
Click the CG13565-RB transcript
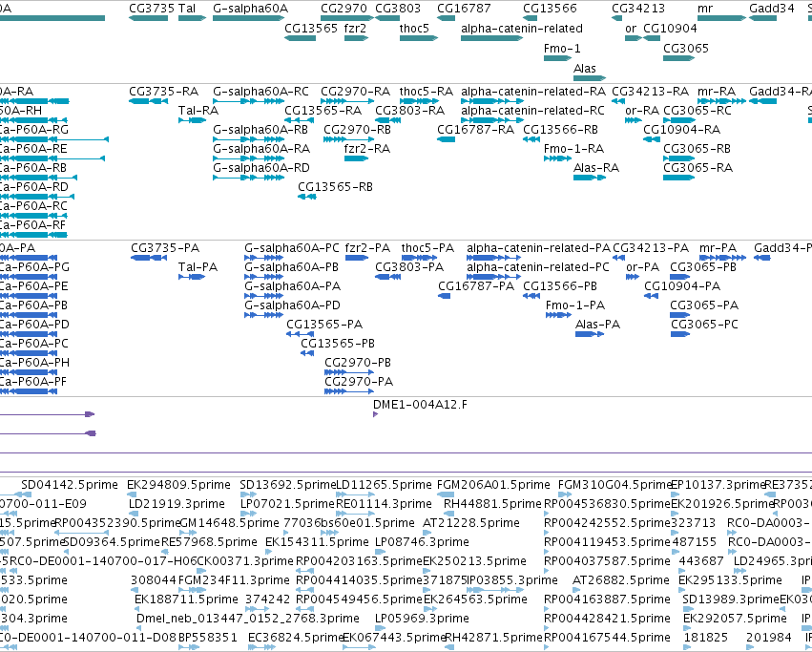click(307, 197)
